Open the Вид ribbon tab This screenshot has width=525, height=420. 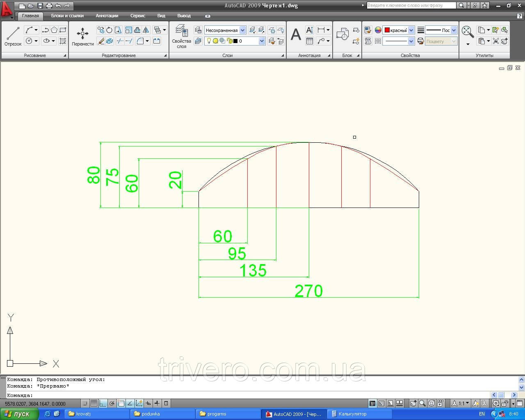pos(161,16)
